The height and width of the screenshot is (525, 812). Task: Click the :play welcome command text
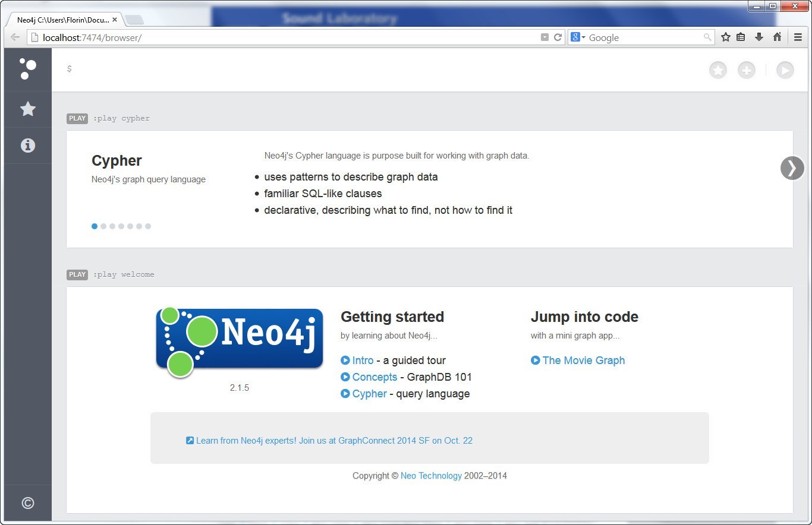pos(124,274)
